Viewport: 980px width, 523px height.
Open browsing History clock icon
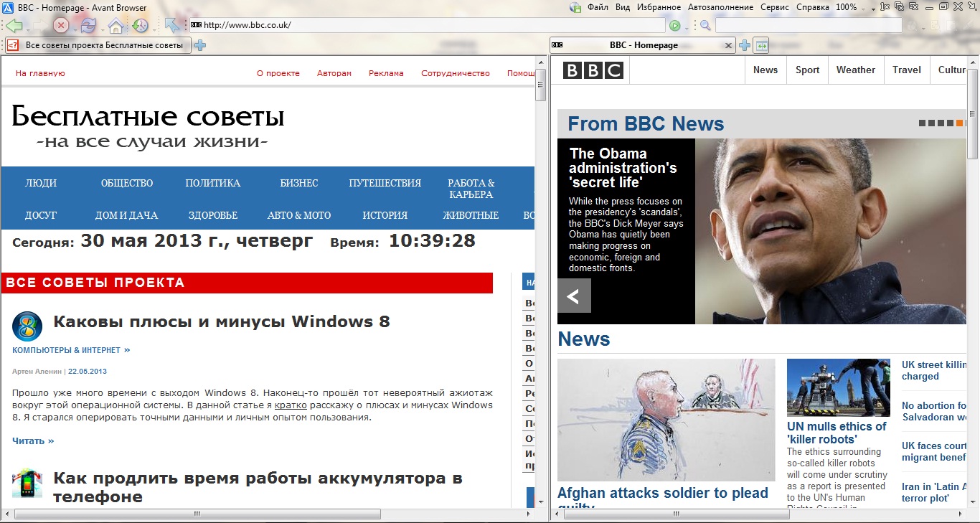point(139,26)
